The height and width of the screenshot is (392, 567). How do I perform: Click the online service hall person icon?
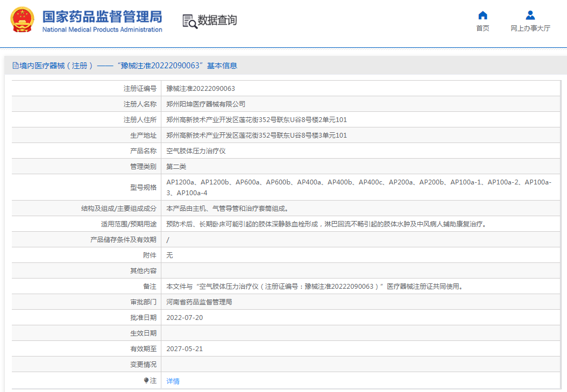point(530,15)
